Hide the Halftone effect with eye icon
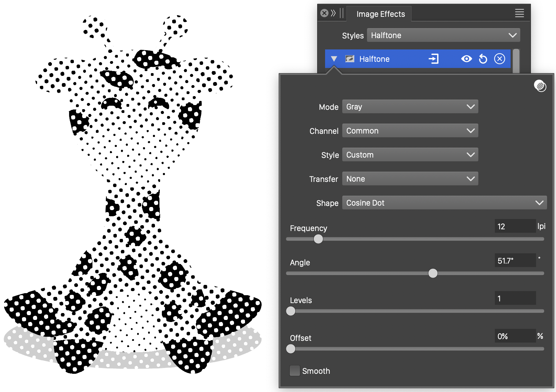 (x=466, y=59)
